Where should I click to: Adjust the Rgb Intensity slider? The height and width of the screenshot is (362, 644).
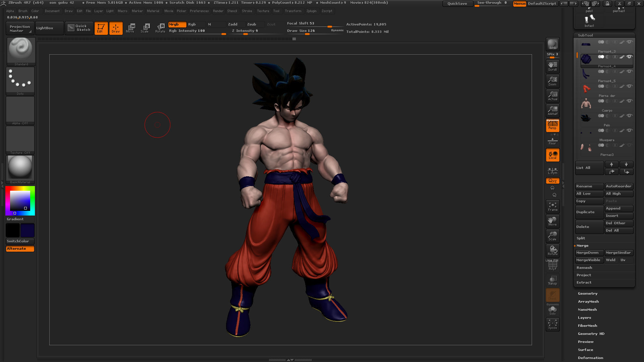click(x=197, y=31)
